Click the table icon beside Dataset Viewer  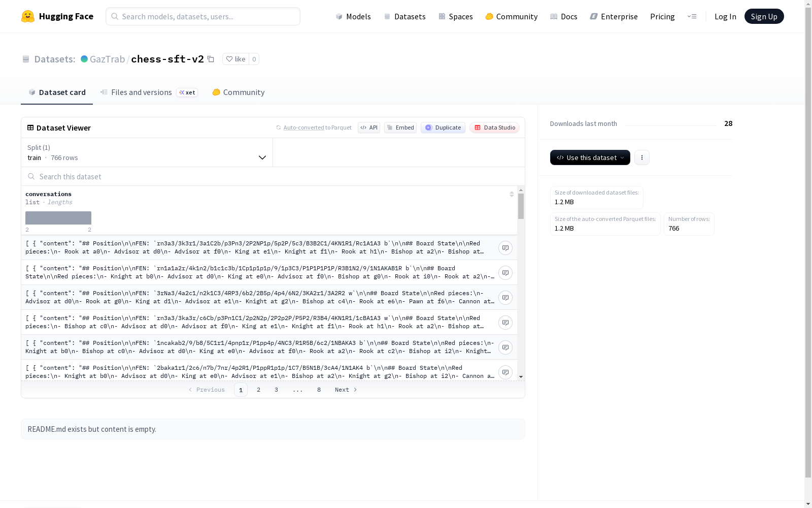point(30,128)
